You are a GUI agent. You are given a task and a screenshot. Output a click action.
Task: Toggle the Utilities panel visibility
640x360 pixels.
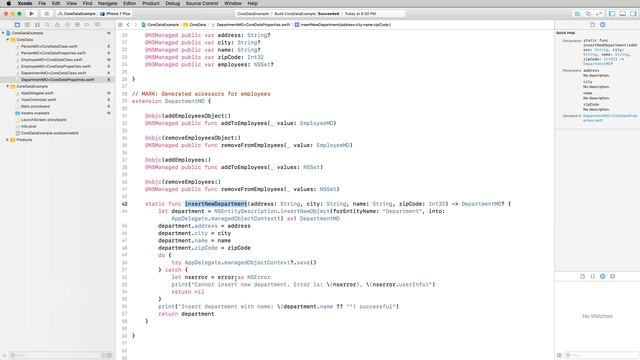(633, 14)
